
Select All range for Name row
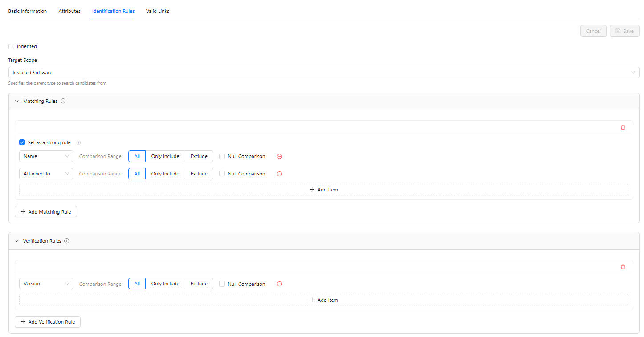click(x=137, y=156)
